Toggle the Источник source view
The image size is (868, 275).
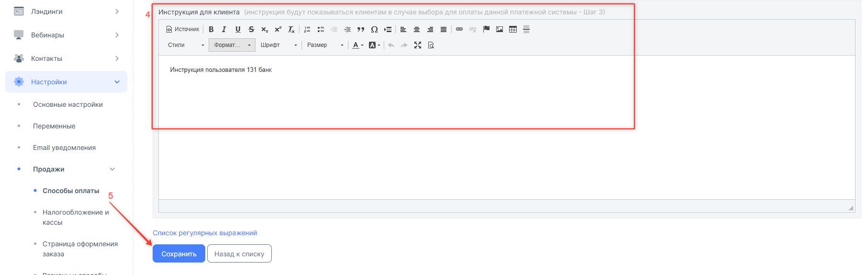pos(183,29)
